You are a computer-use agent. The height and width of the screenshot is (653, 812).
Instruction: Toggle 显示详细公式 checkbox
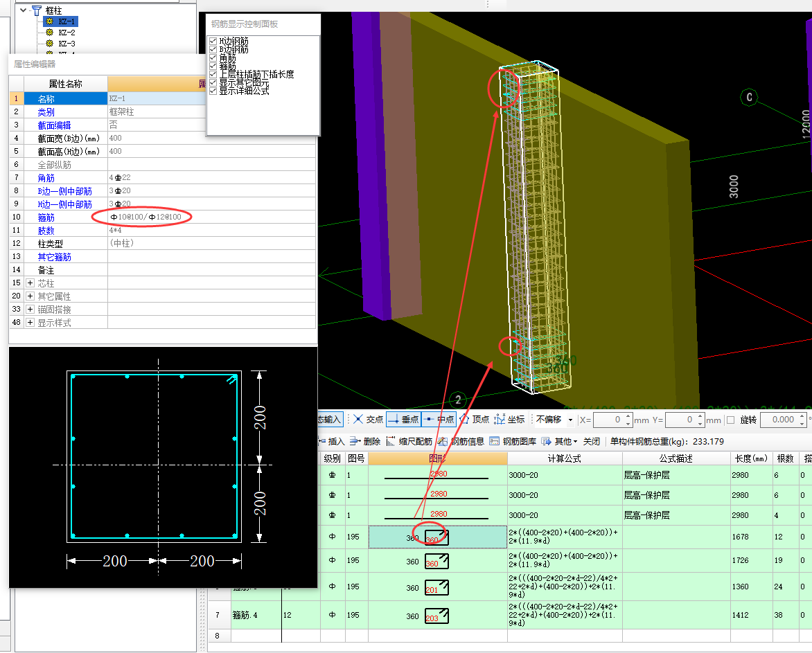pos(213,91)
